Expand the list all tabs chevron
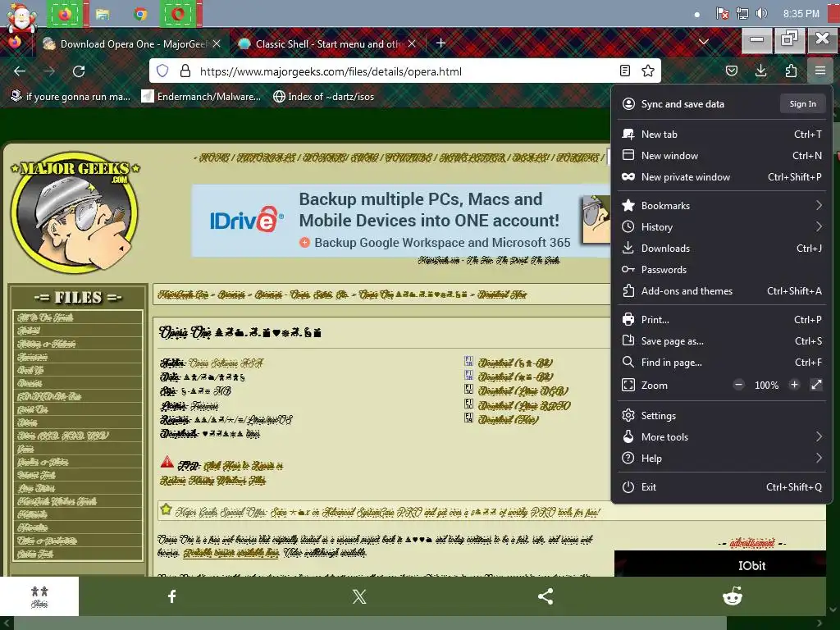840x630 pixels. (x=704, y=42)
